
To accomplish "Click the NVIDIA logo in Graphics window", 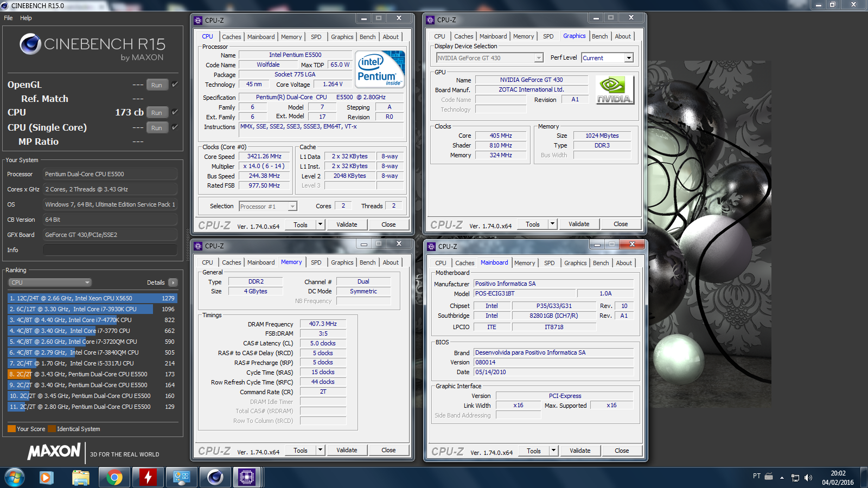I will pyautogui.click(x=614, y=89).
